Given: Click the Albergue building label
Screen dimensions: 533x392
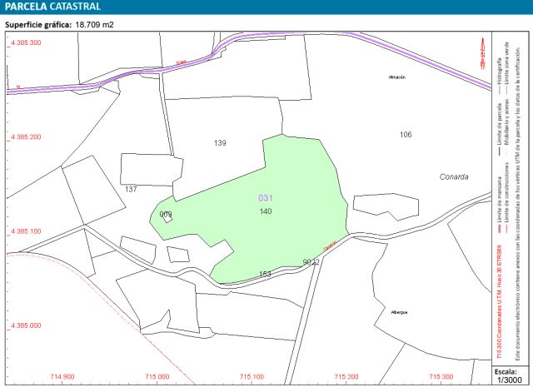Looking at the screenshot, I should coord(399,312).
